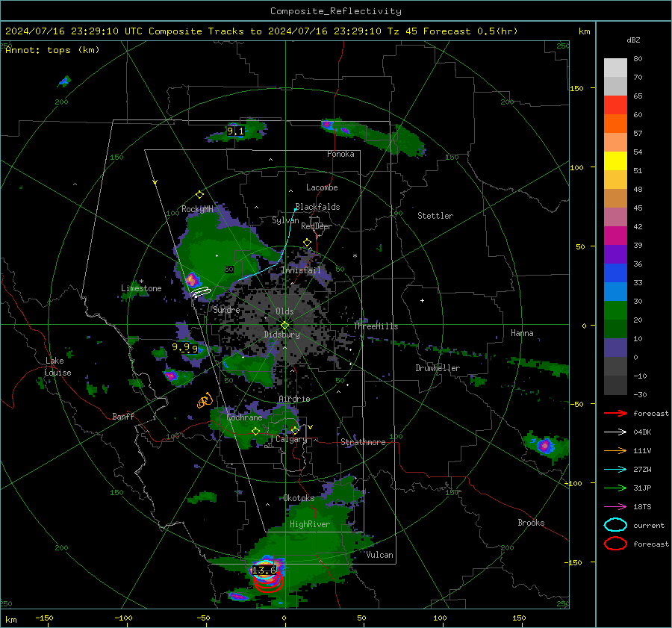The height and width of the screenshot is (628, 672).
Task: Click the white 04DK arrow in legend
Action: 615,432
